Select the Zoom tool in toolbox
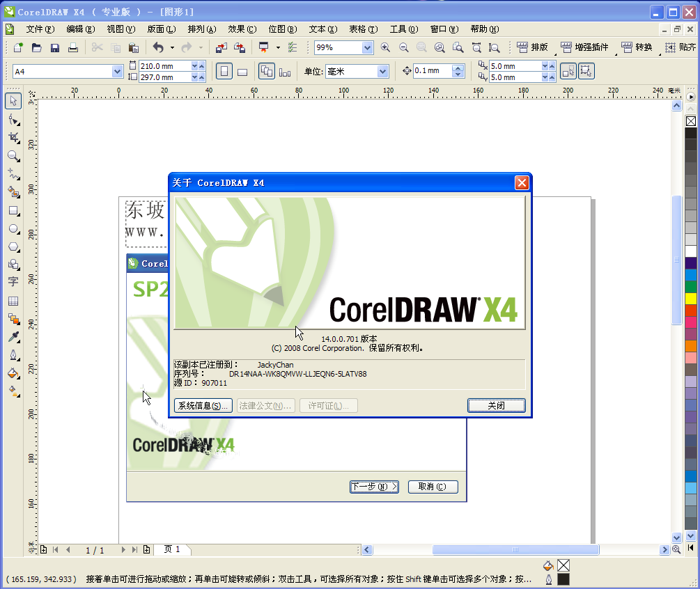This screenshot has height=589, width=700. pyautogui.click(x=13, y=156)
